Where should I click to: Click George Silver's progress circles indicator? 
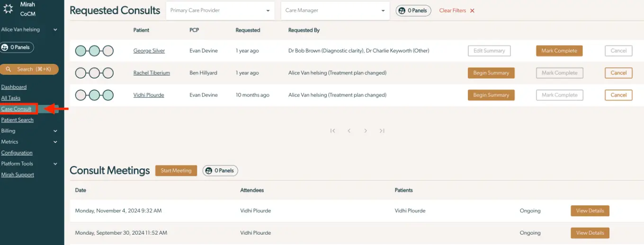coord(94,51)
